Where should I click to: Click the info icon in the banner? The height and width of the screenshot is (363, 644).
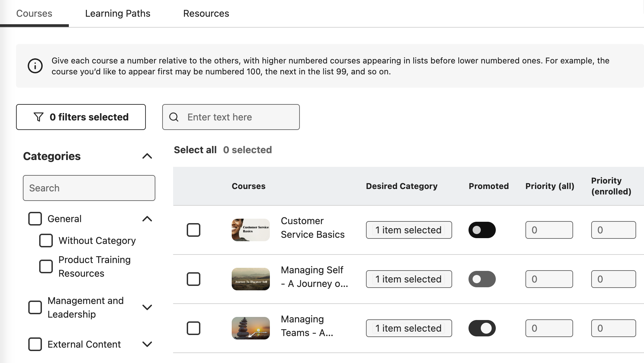pos(35,66)
